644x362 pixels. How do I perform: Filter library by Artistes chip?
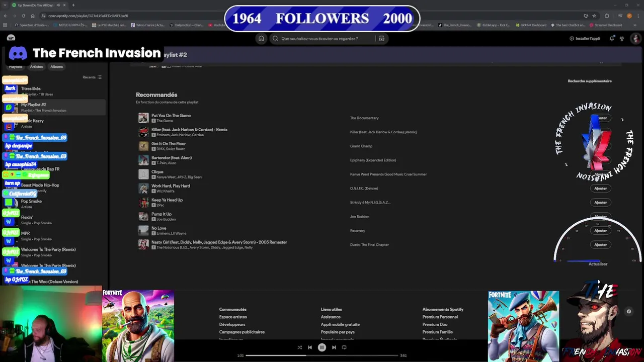36,66
